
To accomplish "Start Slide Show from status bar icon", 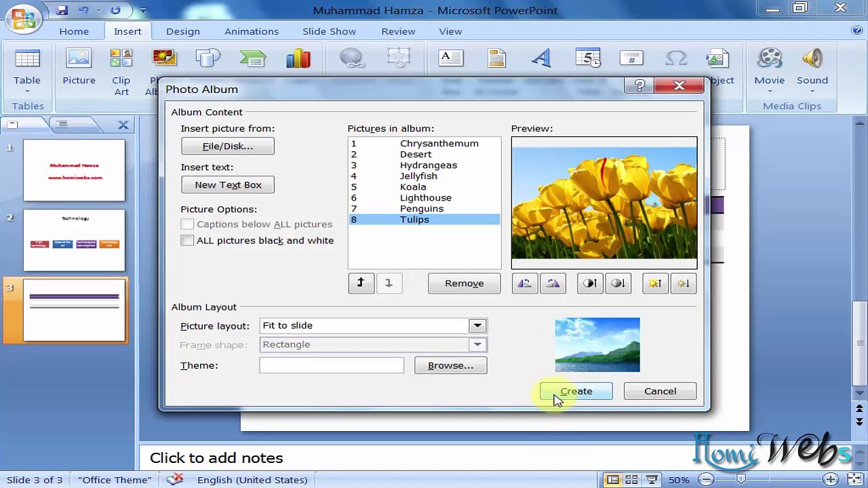I will 651,480.
